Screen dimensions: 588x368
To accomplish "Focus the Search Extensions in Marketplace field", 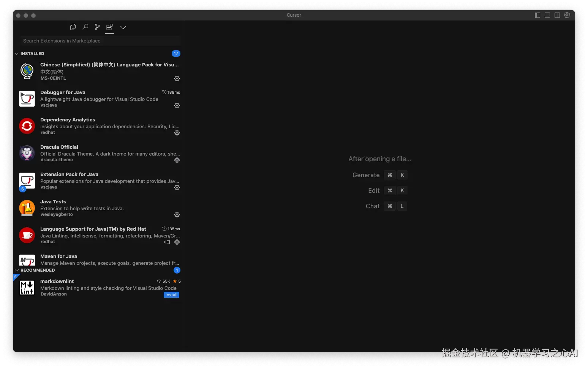I will click(x=101, y=41).
